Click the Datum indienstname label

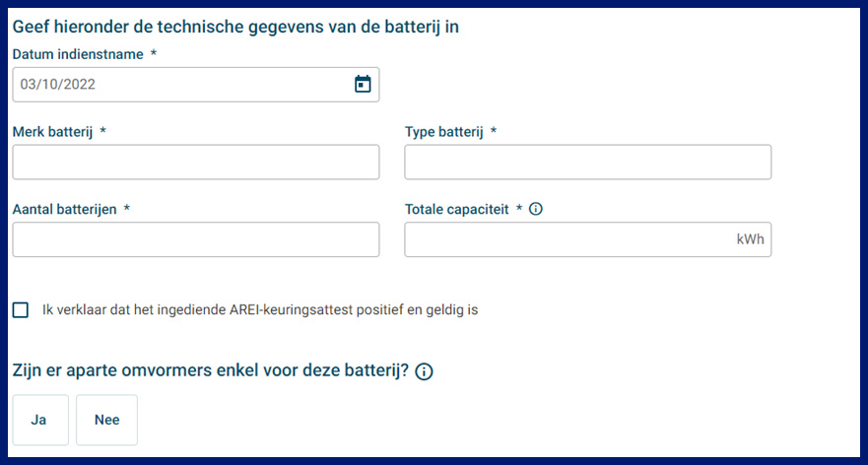click(x=79, y=54)
